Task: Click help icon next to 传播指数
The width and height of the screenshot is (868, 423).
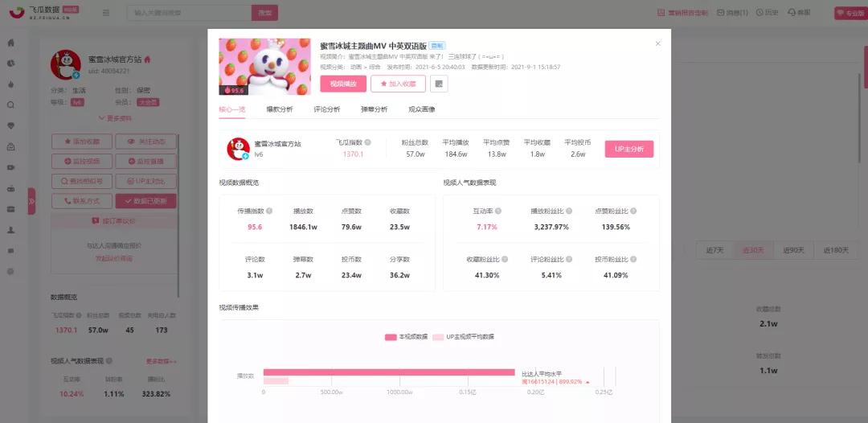Action: pyautogui.click(x=269, y=211)
